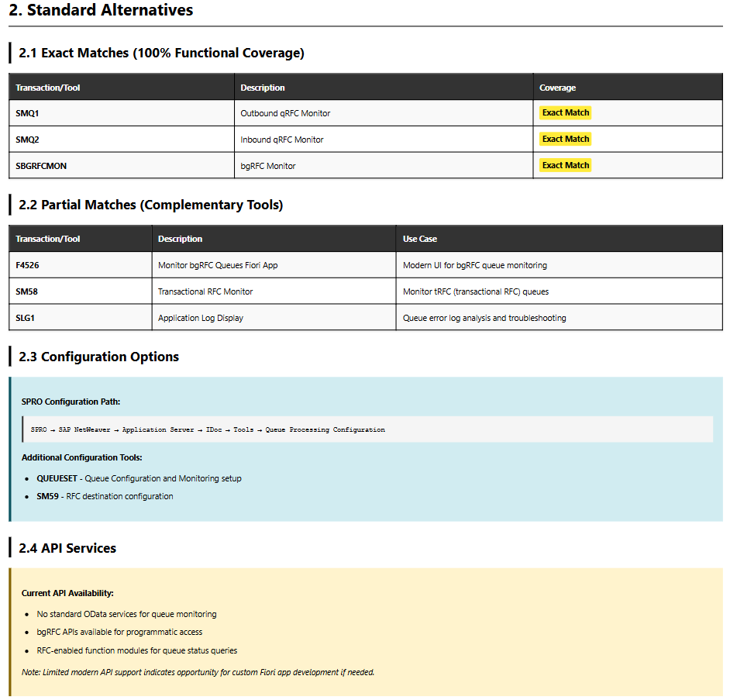Click the SMQ2 transaction cell

27,140
